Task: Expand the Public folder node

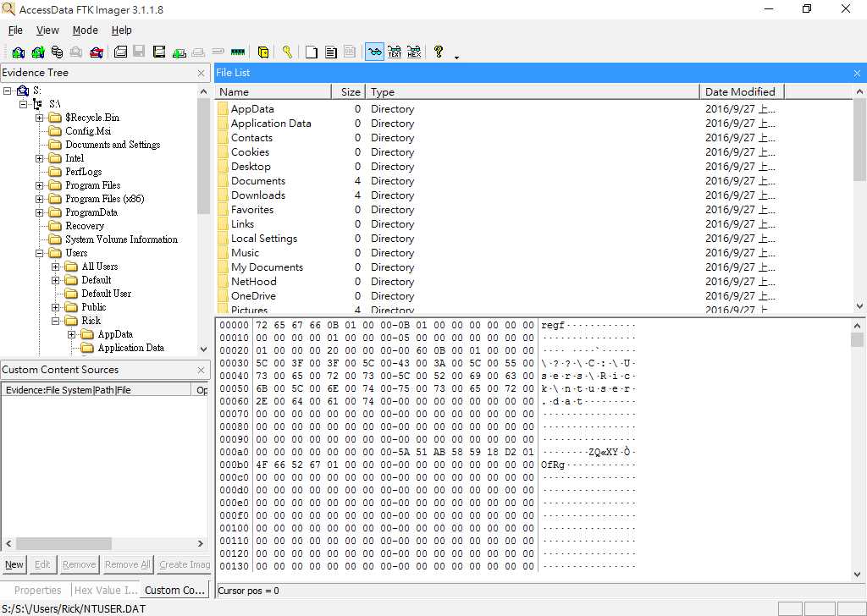Action: tap(55, 307)
